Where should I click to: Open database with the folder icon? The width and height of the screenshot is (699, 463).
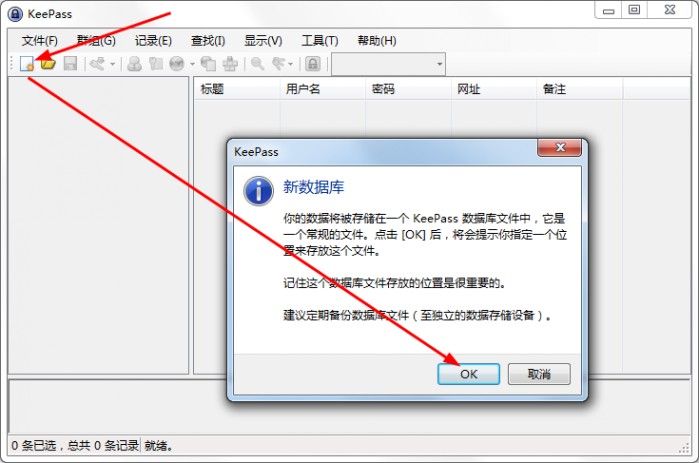tap(48, 64)
